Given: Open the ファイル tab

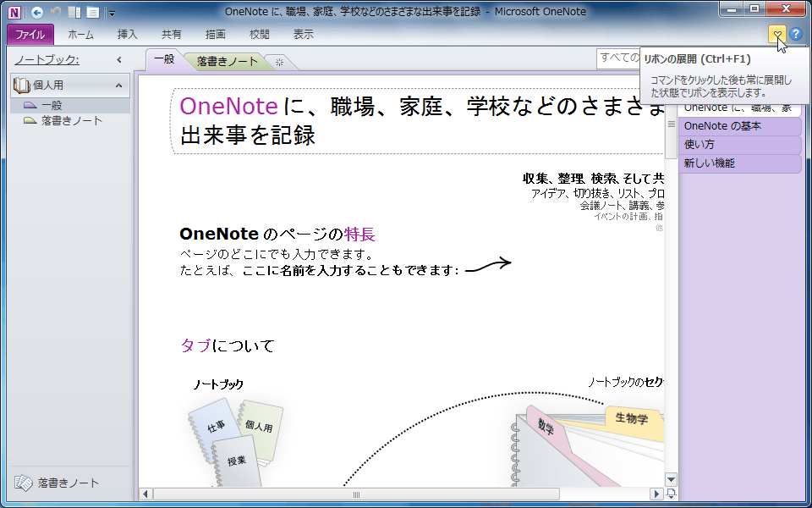Looking at the screenshot, I should pyautogui.click(x=30, y=35).
